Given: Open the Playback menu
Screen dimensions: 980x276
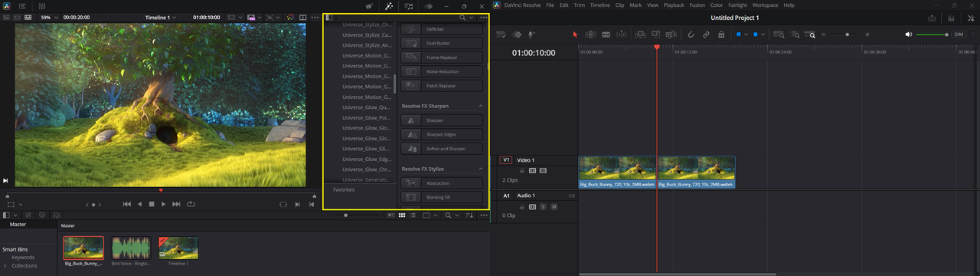Looking at the screenshot, I should click(x=675, y=5).
